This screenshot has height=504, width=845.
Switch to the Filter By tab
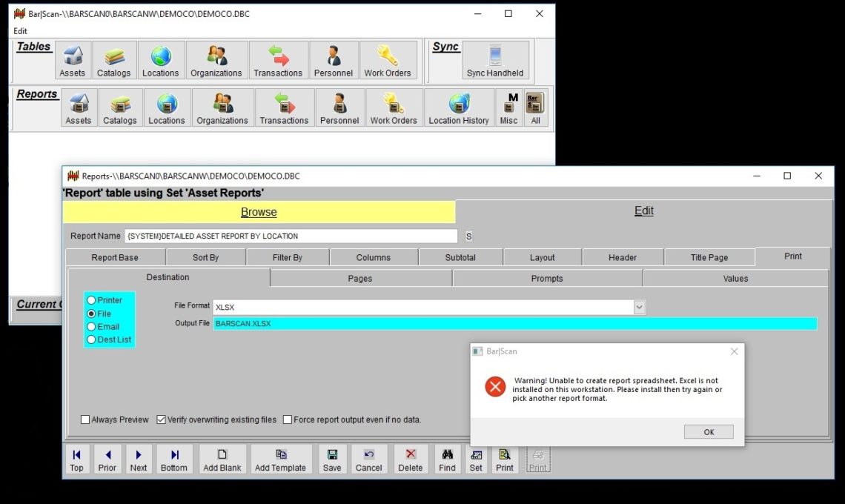point(288,258)
